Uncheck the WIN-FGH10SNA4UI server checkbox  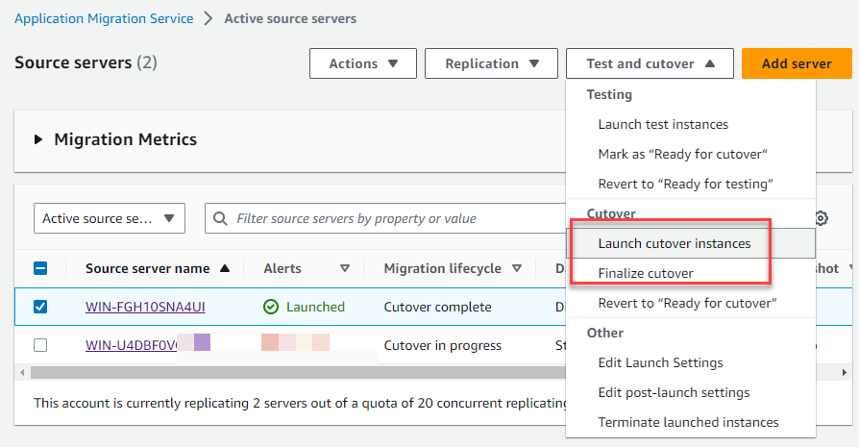(41, 307)
